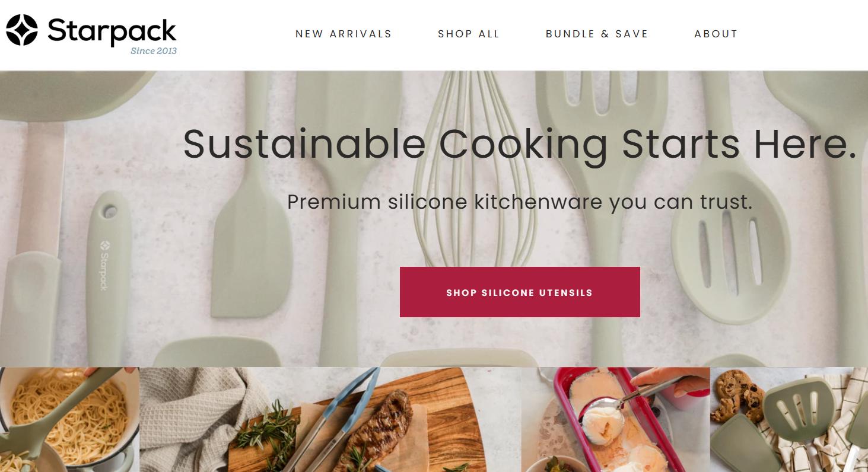Open the New Arrivals menu item
Image resolution: width=868 pixels, height=472 pixels.
344,34
